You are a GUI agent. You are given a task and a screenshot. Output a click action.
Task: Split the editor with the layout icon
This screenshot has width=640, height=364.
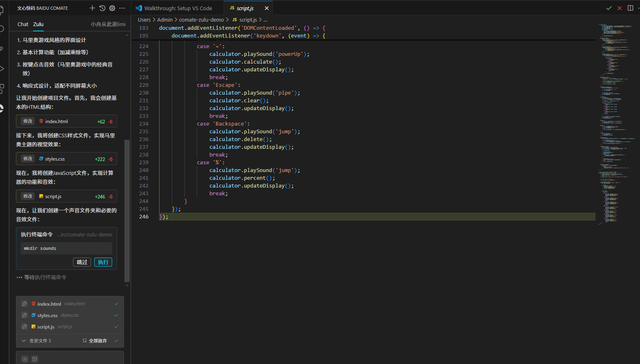click(x=630, y=8)
